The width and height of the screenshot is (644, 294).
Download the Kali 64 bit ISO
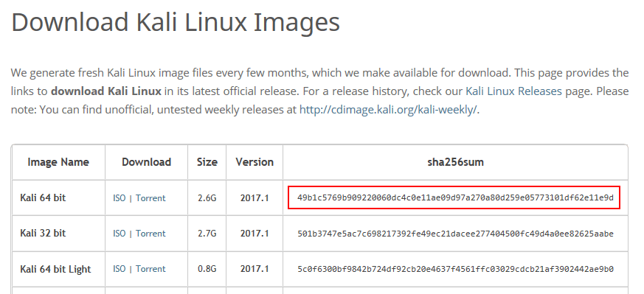click(119, 198)
